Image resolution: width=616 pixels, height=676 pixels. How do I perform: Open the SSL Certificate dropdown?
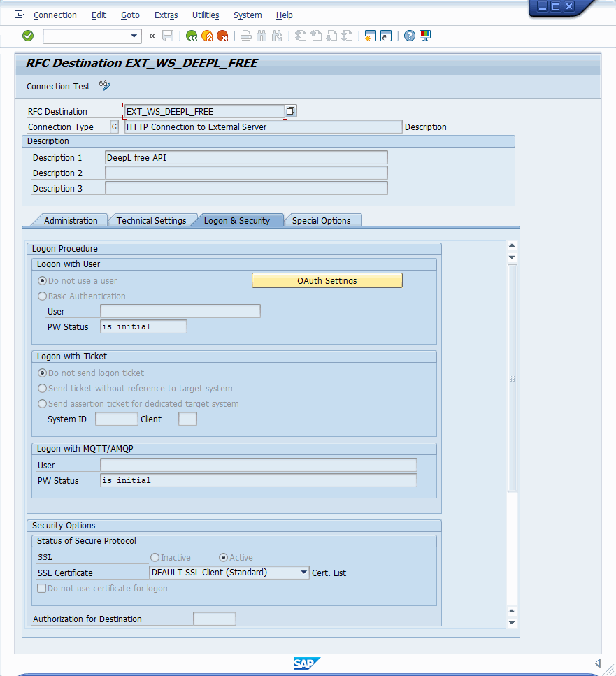[229, 573]
